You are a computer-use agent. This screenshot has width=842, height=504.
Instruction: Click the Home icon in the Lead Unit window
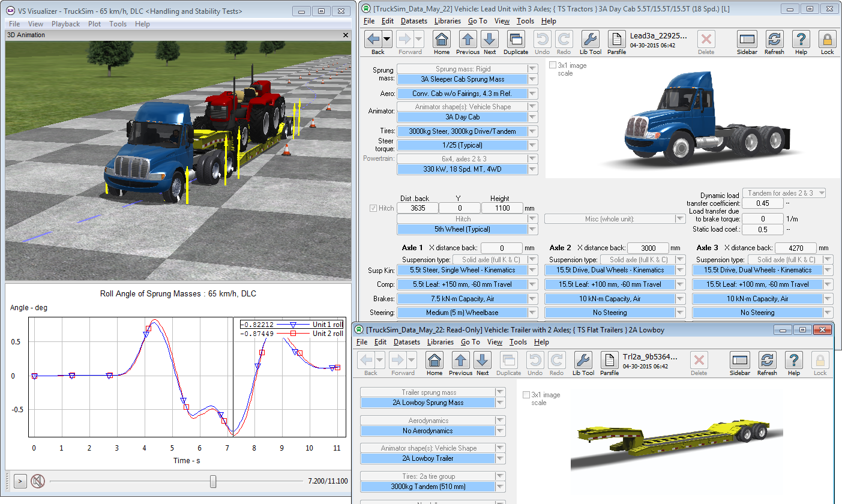(442, 40)
